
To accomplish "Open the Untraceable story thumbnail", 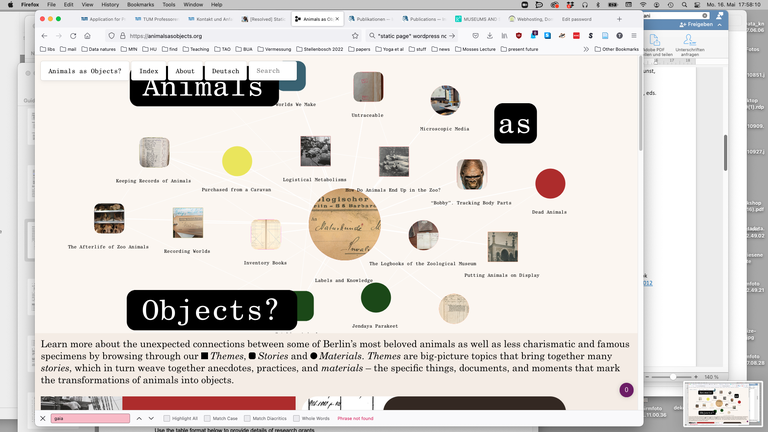I will point(368,87).
